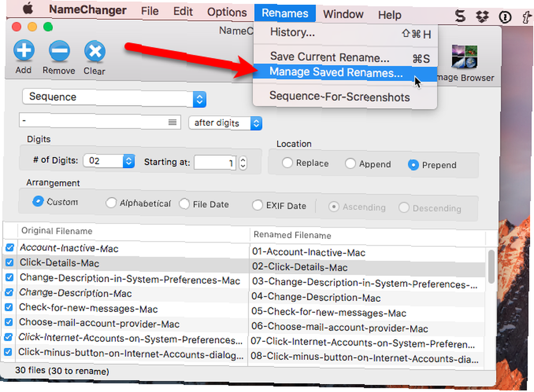Select the Append location option

pos(350,164)
